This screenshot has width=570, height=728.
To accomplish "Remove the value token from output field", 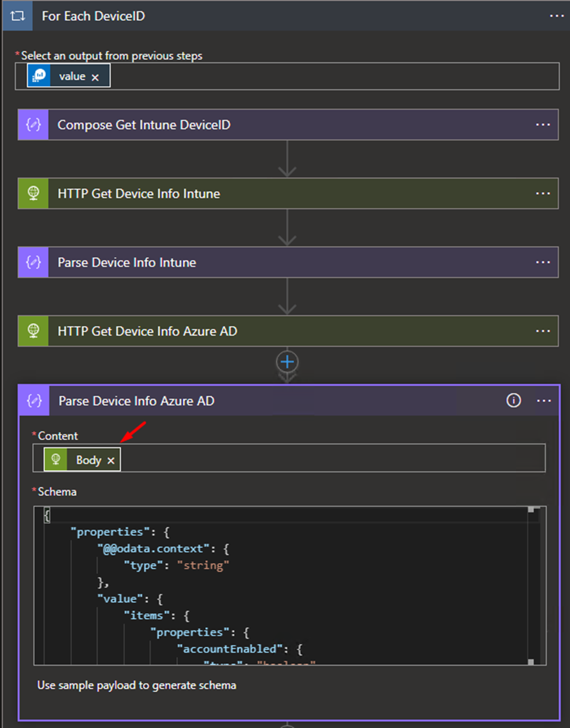I will 95,77.
